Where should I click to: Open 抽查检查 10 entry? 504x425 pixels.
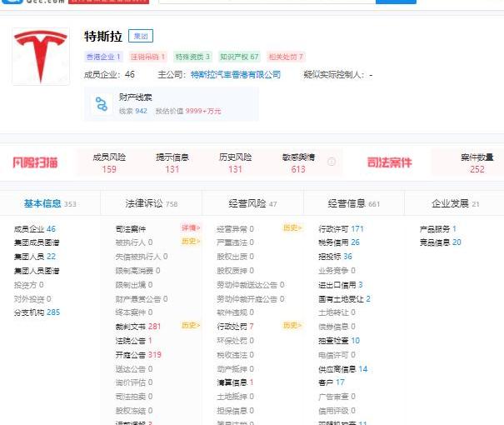click(x=339, y=341)
